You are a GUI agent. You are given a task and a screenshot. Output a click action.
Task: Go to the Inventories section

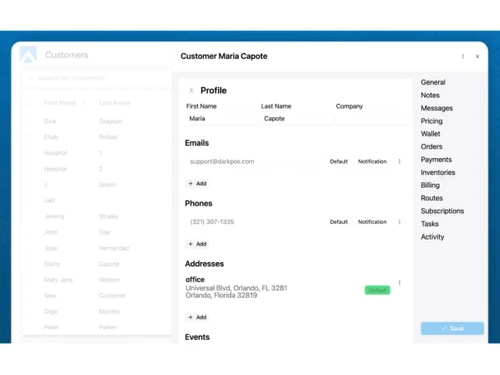[438, 172]
